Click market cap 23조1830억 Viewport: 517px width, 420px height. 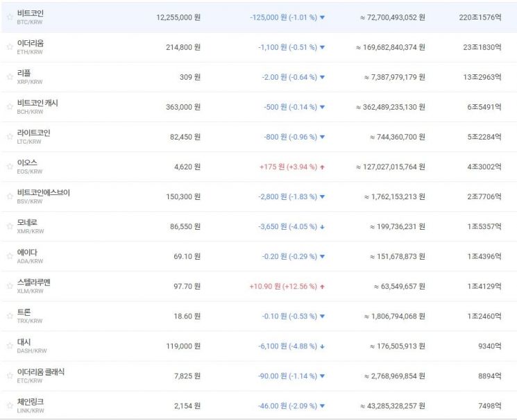[482, 47]
